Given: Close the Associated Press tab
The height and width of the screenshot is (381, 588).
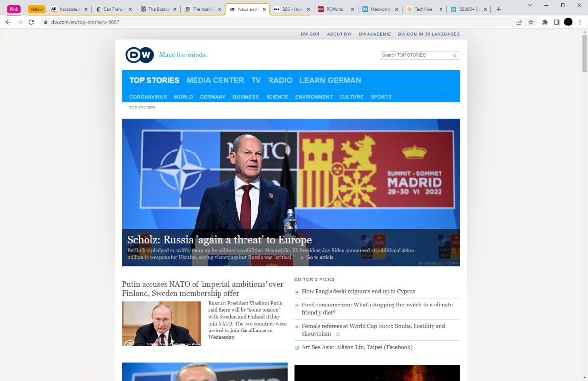Looking at the screenshot, I should pyautogui.click(x=86, y=9).
